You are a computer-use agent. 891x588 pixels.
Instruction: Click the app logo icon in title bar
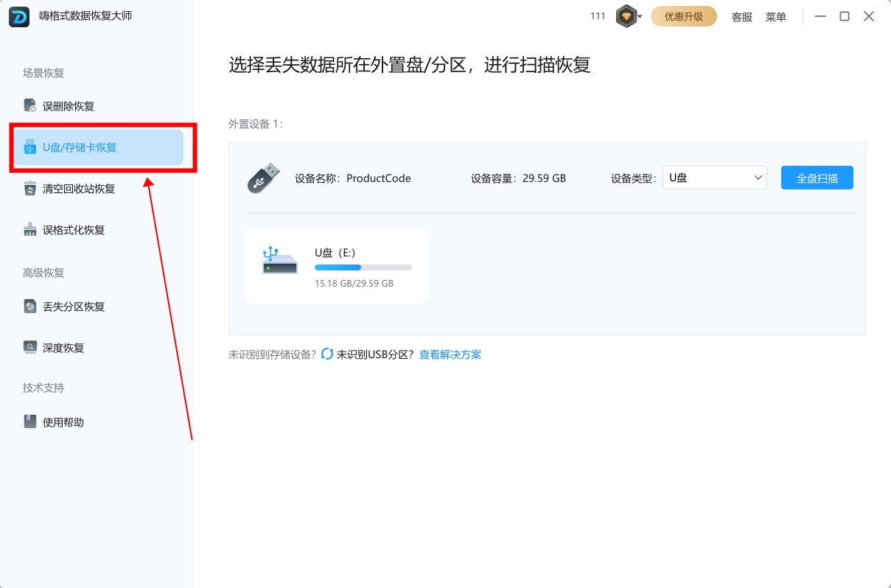19,16
